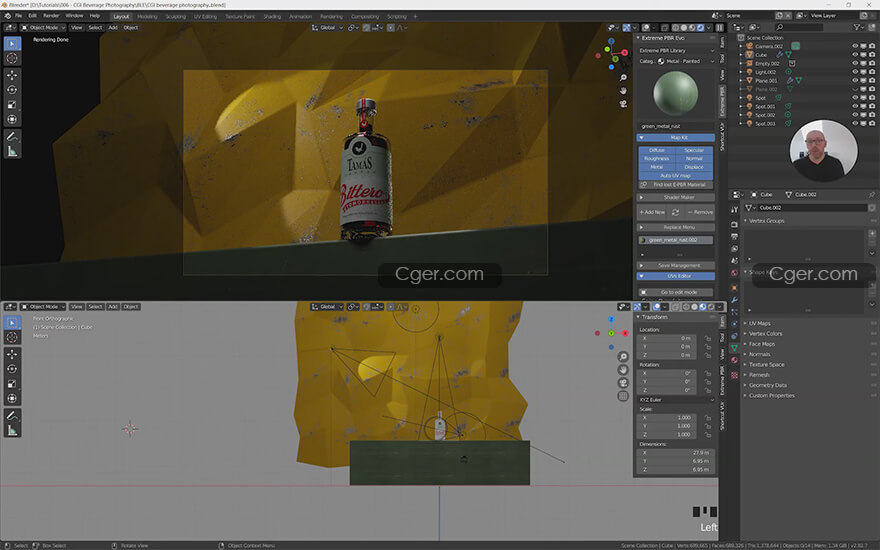
Task: Adjust the Location Z value field
Action: click(667, 355)
